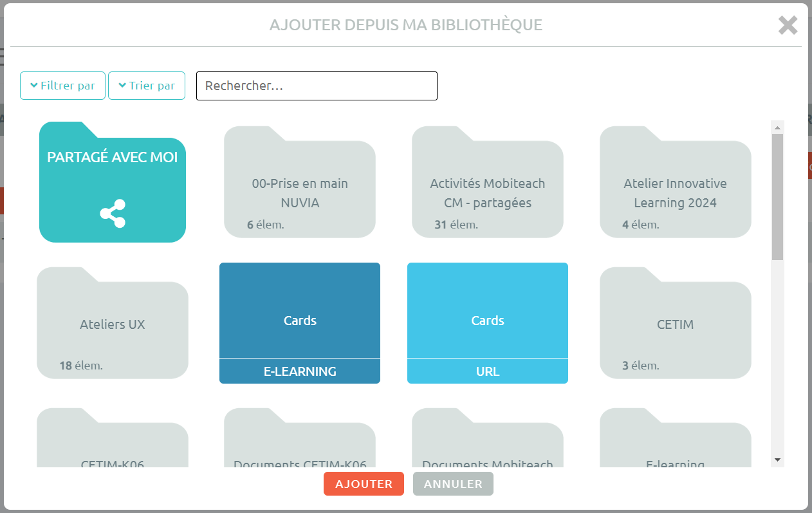Click the scrollbar down arrow
The image size is (812, 513).
[777, 460]
